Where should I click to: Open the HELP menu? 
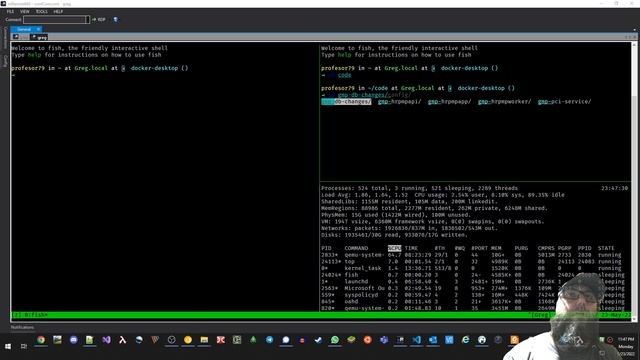click(58, 11)
